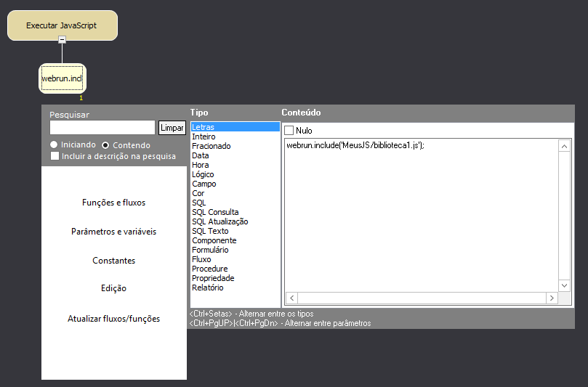Open the Funções e fluxos section
The image size is (588, 387).
click(x=113, y=203)
